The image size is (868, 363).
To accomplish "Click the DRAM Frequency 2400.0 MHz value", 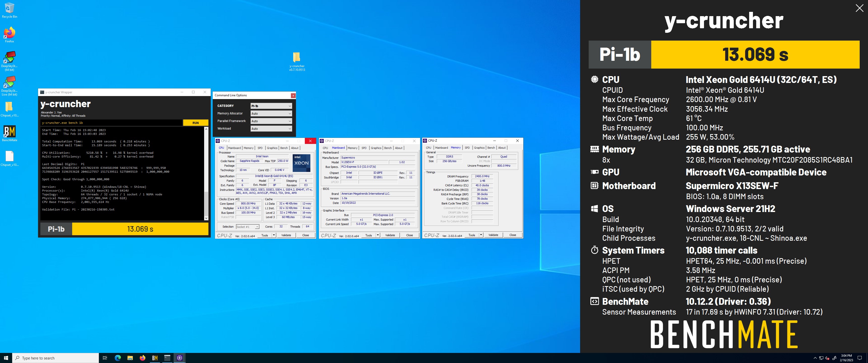I will pyautogui.click(x=482, y=176).
